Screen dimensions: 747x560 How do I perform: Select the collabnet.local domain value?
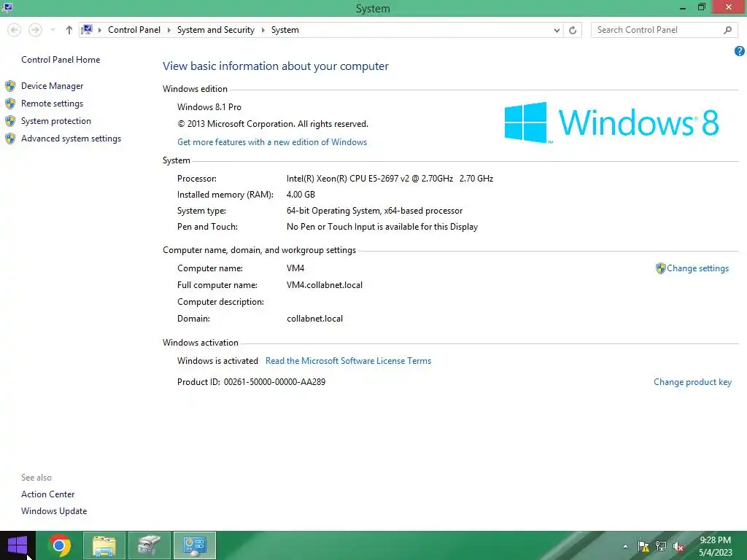314,319
